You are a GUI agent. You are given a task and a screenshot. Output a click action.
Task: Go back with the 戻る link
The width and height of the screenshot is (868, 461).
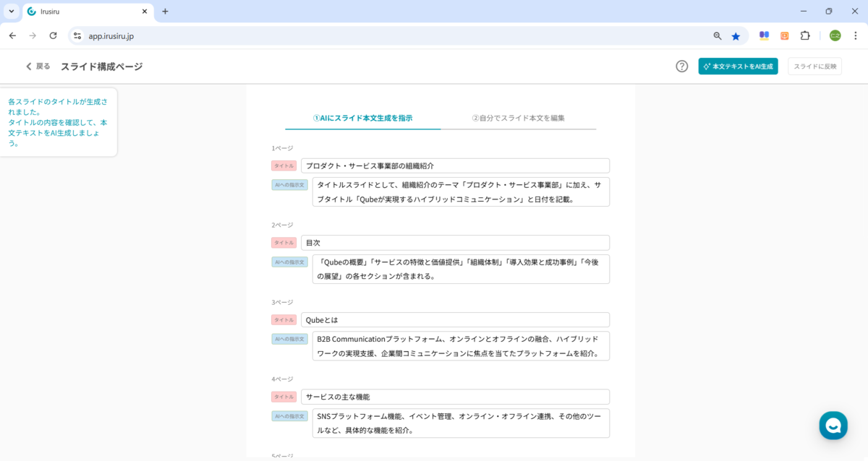tap(38, 66)
